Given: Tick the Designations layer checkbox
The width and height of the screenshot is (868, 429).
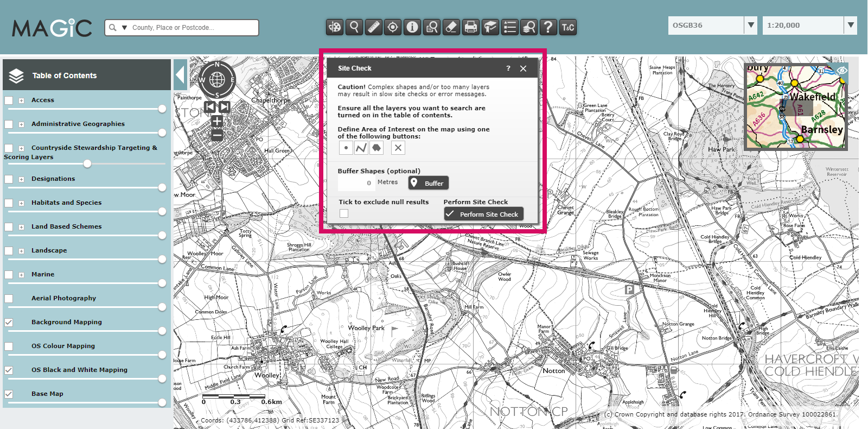Looking at the screenshot, I should point(9,179).
